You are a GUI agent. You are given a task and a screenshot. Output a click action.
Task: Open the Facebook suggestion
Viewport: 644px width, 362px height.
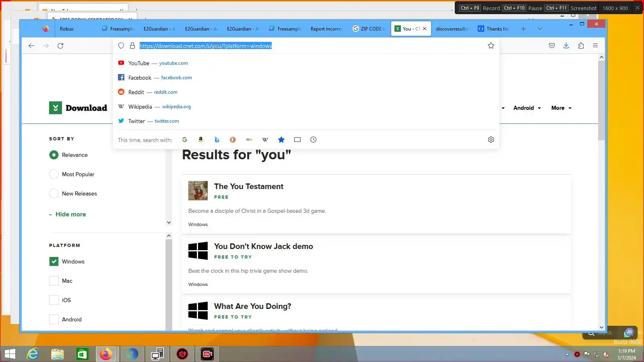tap(306, 78)
